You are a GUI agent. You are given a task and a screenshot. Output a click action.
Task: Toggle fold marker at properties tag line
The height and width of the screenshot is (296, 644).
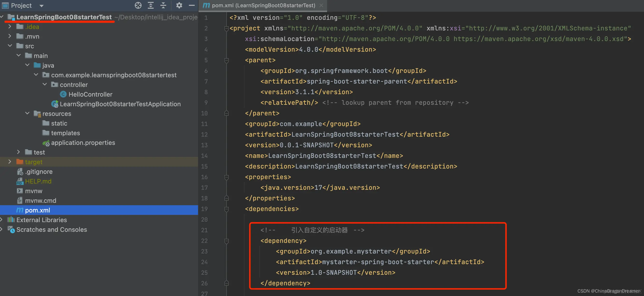click(227, 177)
